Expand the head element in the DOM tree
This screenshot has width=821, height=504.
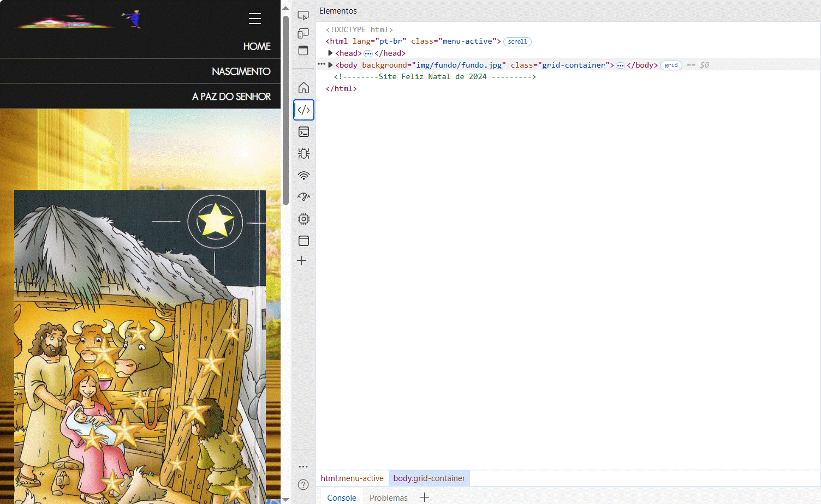[x=330, y=53]
